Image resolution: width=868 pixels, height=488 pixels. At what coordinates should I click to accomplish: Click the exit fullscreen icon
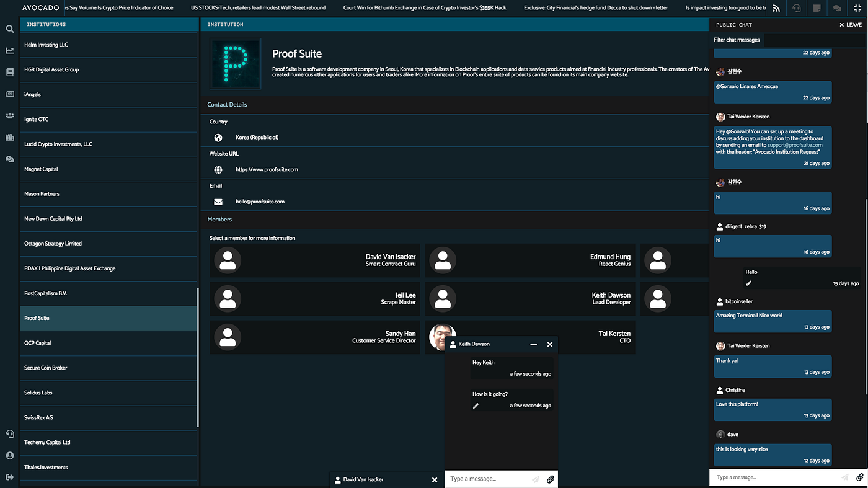tap(857, 8)
